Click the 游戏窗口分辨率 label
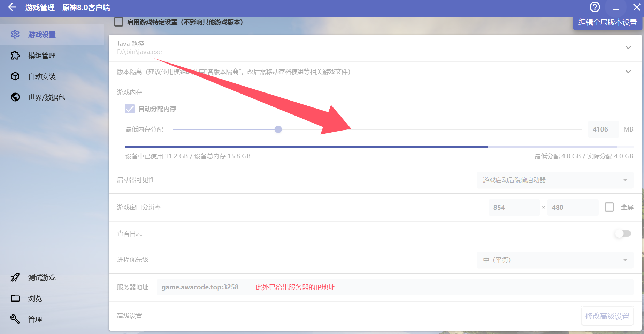The width and height of the screenshot is (644, 334). (x=139, y=207)
